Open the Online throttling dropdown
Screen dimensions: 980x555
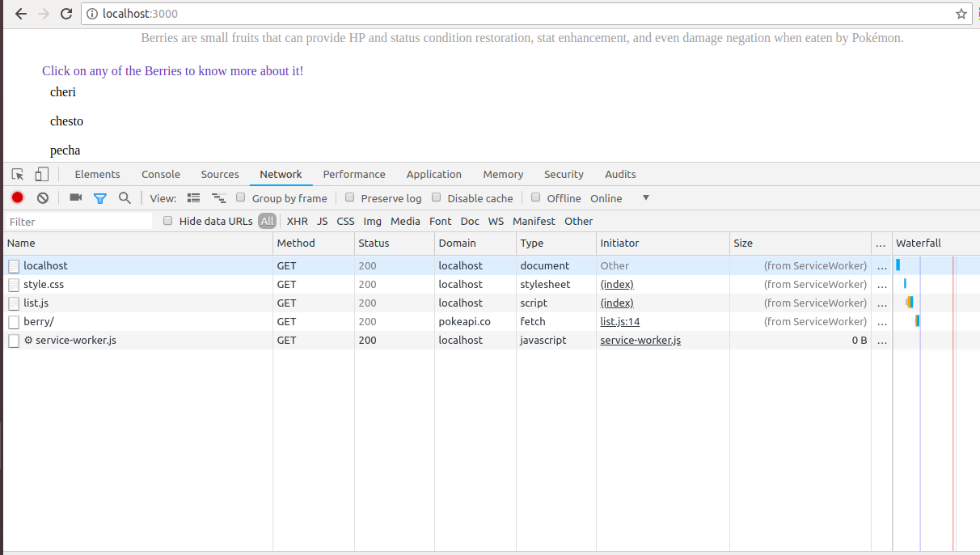tap(619, 198)
